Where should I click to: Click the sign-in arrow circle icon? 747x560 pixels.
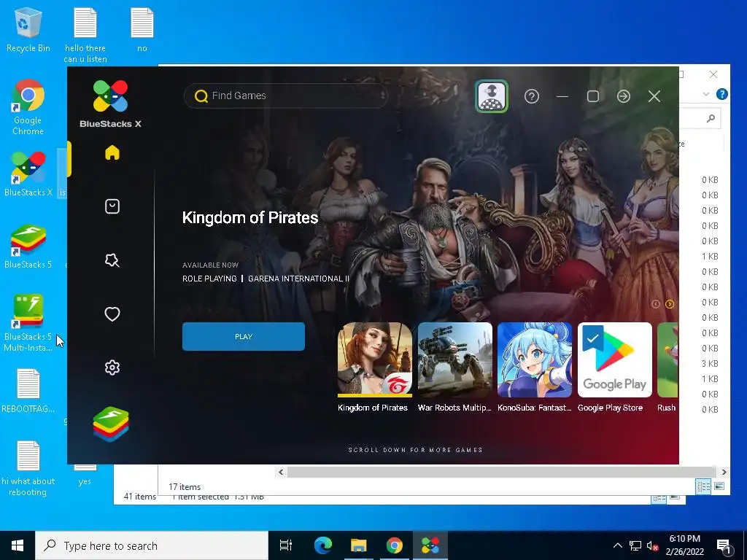coord(624,97)
